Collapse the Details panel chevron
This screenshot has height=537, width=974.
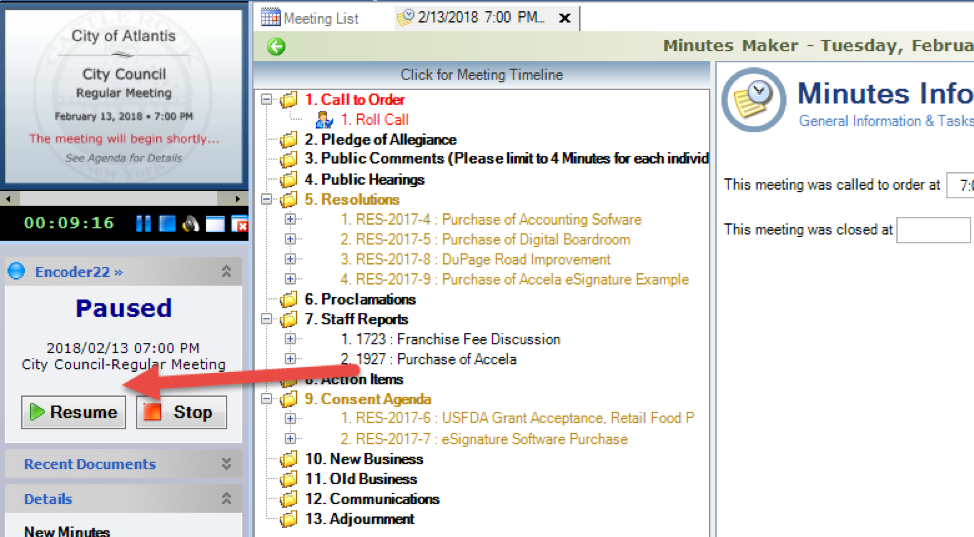click(x=227, y=498)
